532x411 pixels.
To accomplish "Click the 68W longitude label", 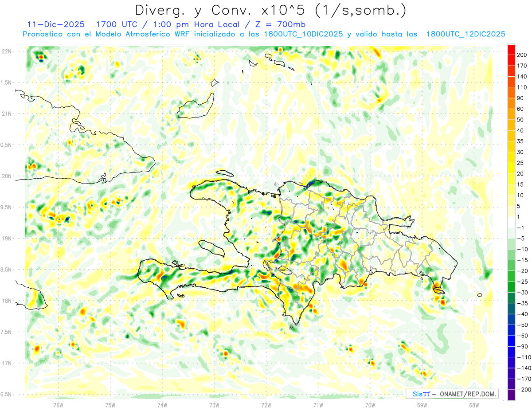I will pos(473,405).
